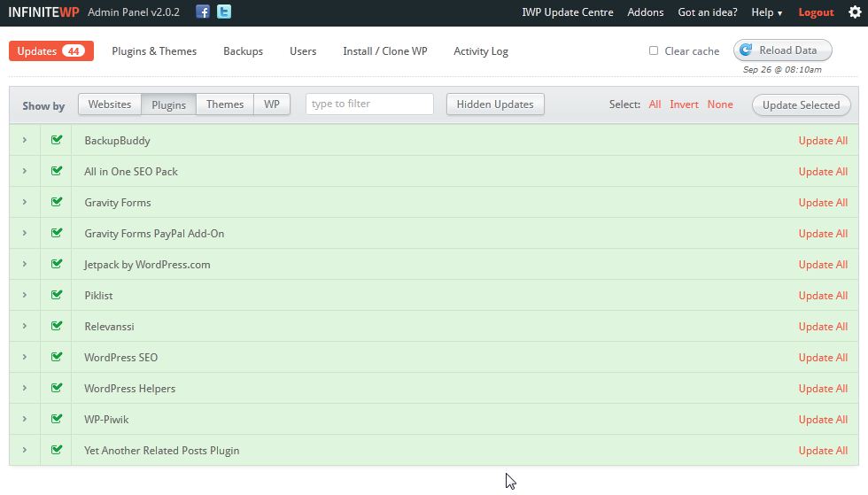
Task: Expand the All in One SEO Pack row
Action: tap(25, 171)
